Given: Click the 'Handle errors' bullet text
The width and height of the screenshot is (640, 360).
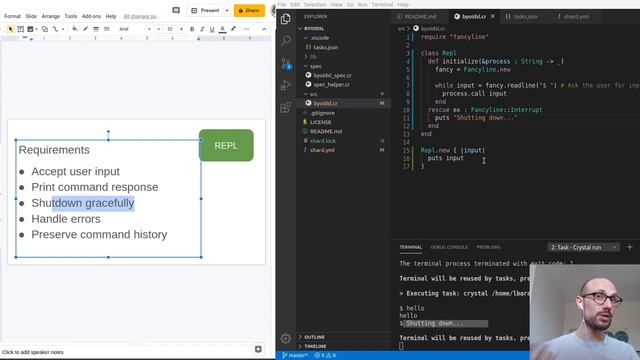Looking at the screenshot, I should pyautogui.click(x=66, y=219).
